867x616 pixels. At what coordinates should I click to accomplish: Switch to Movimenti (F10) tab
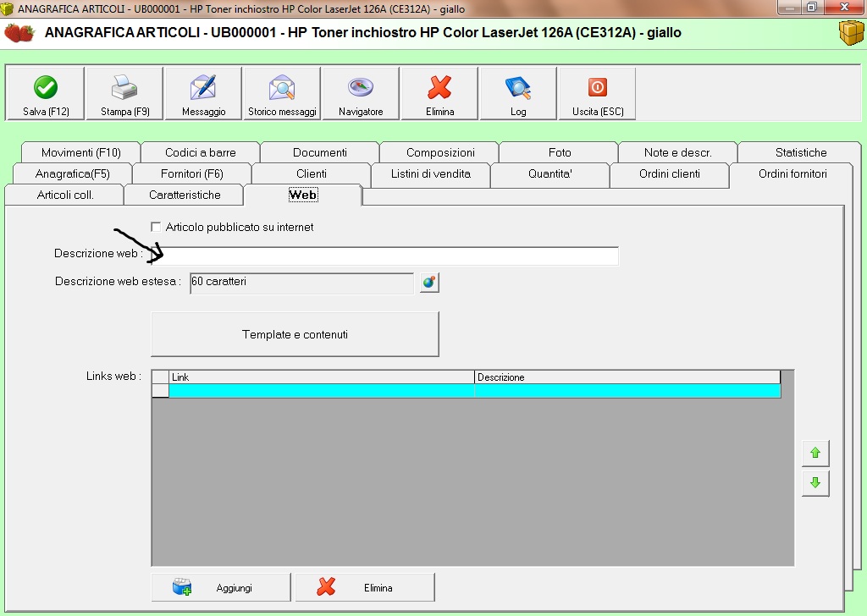(80, 152)
